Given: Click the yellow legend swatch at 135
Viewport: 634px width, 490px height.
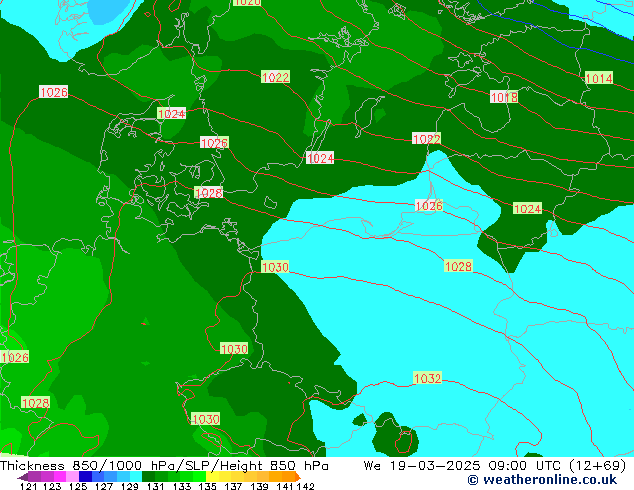Looking at the screenshot, I should 212,477.
